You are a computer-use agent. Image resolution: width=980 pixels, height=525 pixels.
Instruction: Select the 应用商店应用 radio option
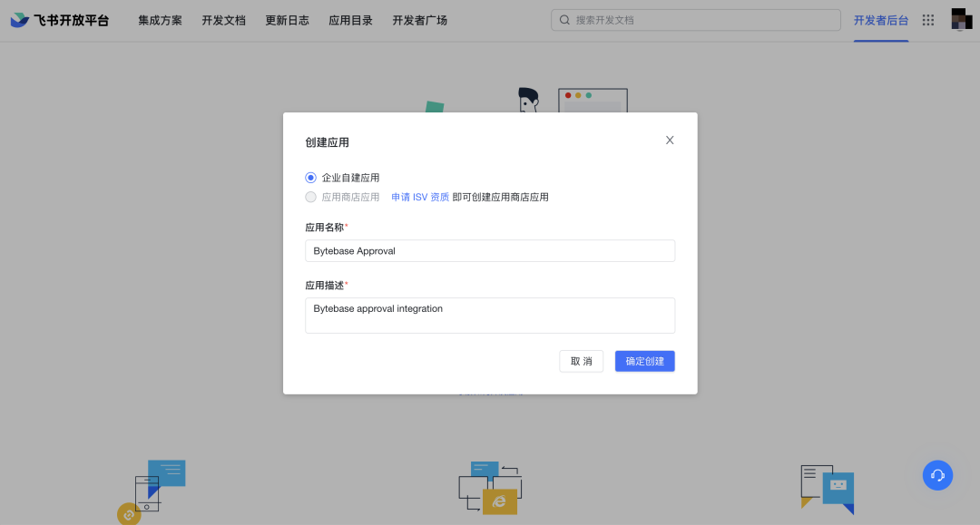tap(310, 198)
